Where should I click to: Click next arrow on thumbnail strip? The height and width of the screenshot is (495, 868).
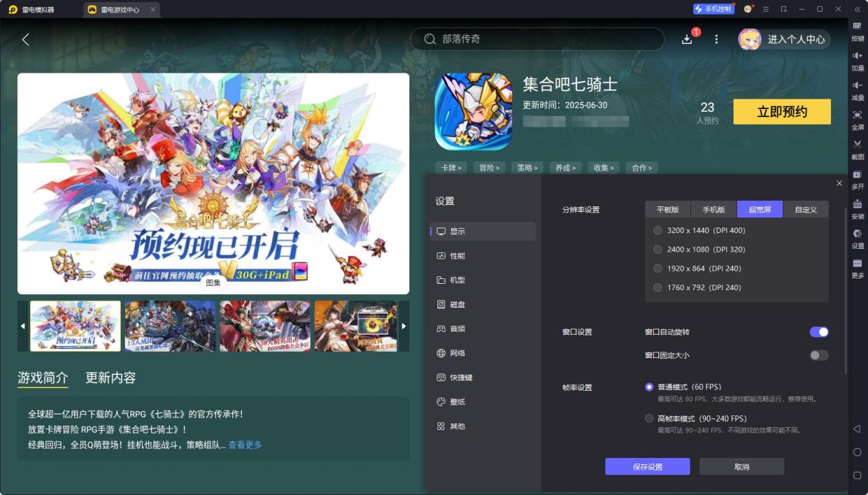click(x=404, y=326)
